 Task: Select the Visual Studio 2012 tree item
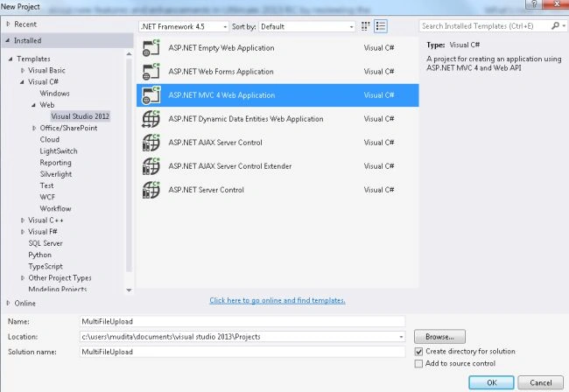pos(80,116)
